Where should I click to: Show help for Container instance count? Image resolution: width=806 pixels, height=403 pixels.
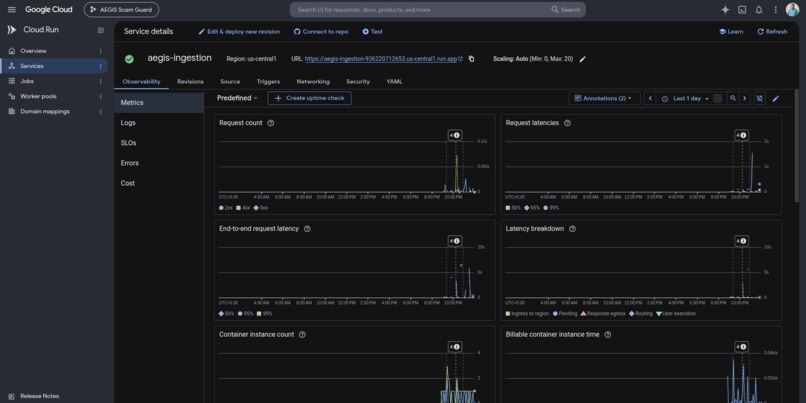pos(302,334)
